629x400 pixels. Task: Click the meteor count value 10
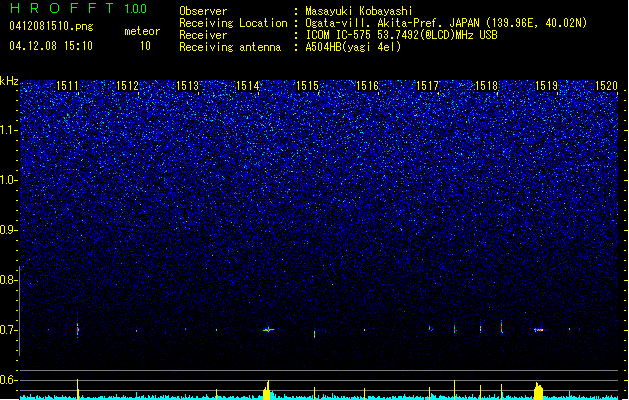145,46
